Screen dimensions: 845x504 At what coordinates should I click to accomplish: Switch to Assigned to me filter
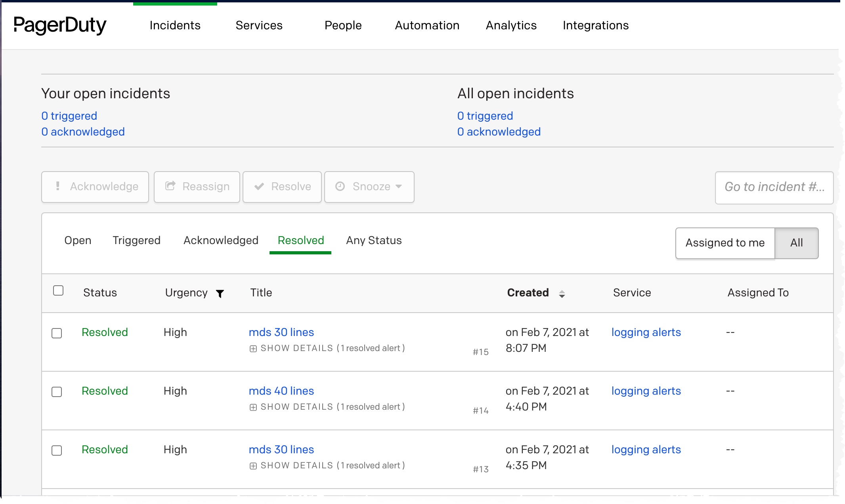coord(725,243)
